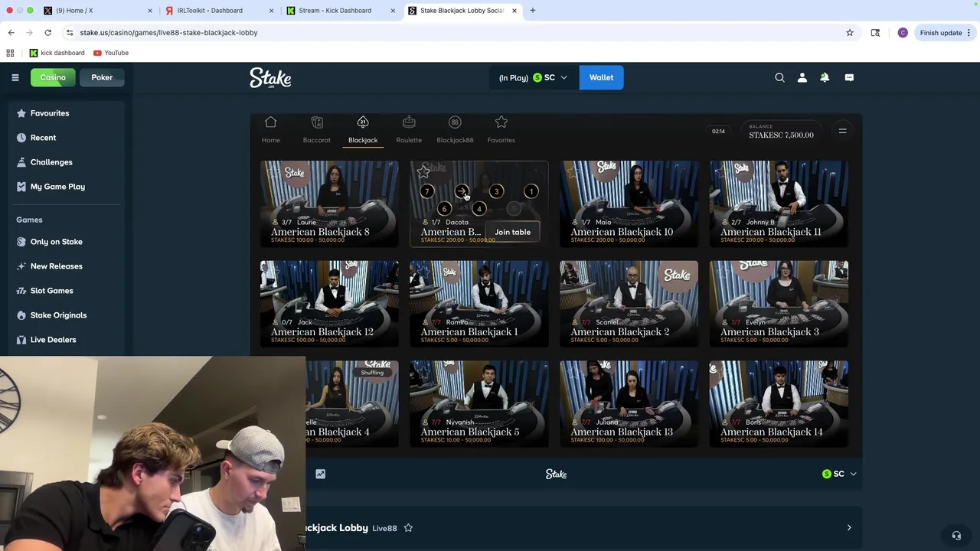Select seat 7 at Dacota table
This screenshot has height=551, width=980.
click(426, 191)
